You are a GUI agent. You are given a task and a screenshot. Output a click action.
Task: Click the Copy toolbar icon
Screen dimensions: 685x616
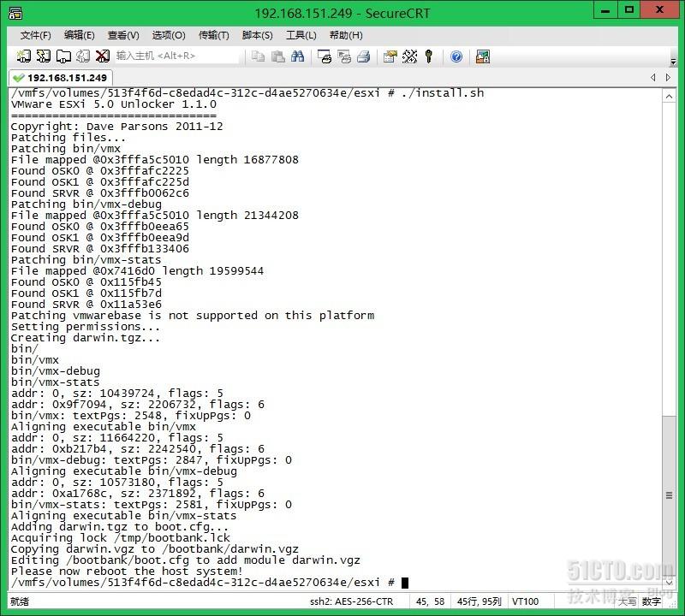click(x=258, y=56)
